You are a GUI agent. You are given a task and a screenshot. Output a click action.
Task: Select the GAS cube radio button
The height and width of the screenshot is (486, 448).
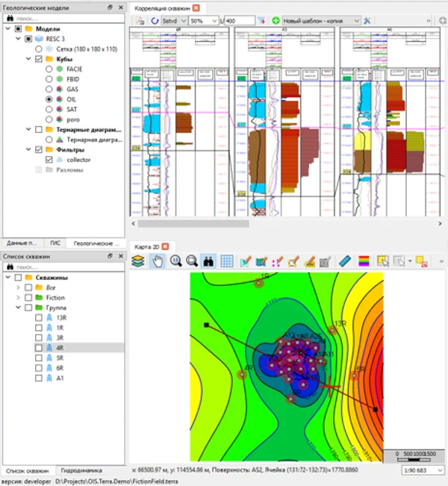pyautogui.click(x=49, y=88)
